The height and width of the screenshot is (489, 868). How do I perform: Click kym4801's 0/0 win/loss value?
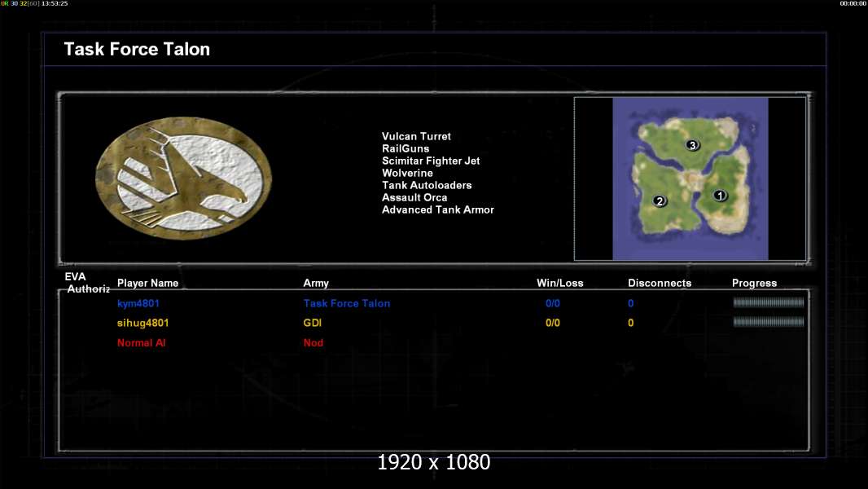(552, 303)
